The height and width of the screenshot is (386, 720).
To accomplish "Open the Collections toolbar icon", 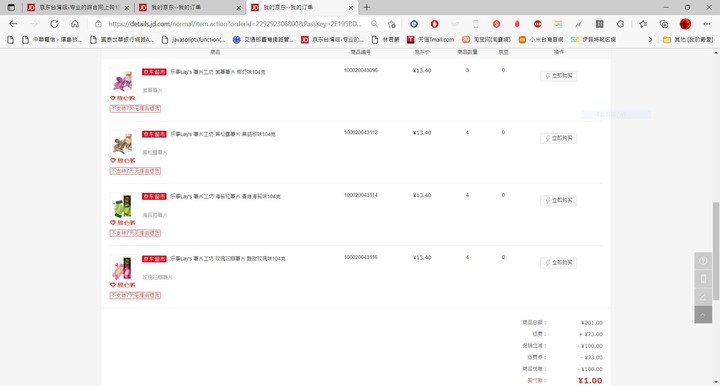I will (664, 24).
